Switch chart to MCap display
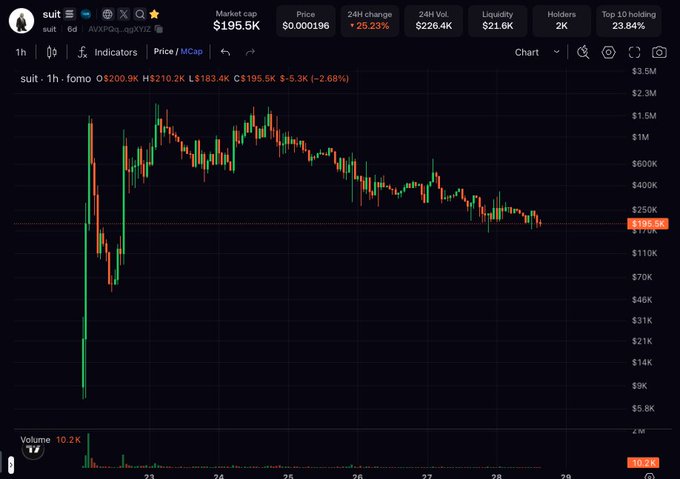This screenshot has height=479, width=680. click(191, 52)
